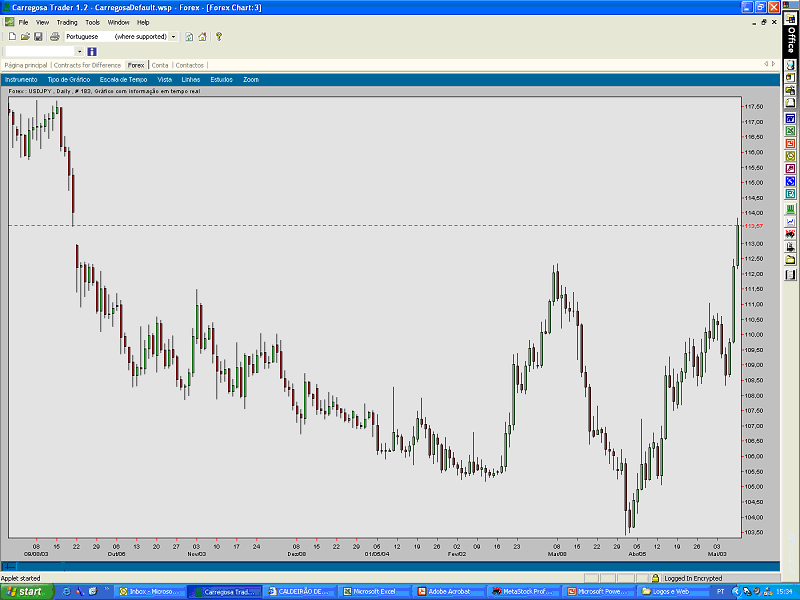Click the encryption lock icon in the status bar
The height and width of the screenshot is (600, 800).
[655, 577]
